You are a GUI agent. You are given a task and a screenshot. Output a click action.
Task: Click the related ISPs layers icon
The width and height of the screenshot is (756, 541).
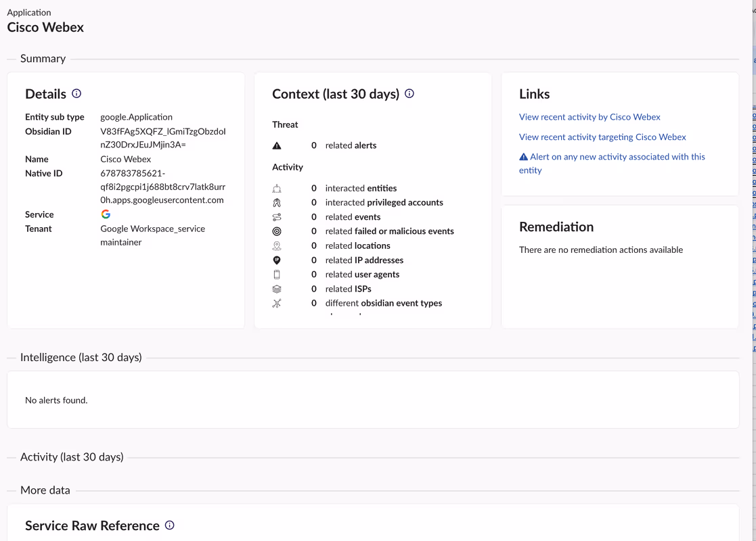[x=277, y=289]
